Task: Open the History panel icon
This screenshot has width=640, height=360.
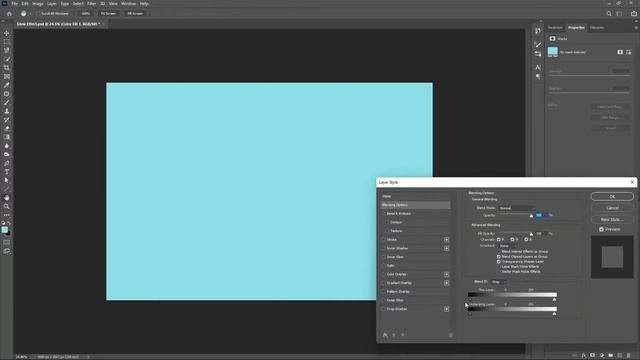Action: pos(538,31)
